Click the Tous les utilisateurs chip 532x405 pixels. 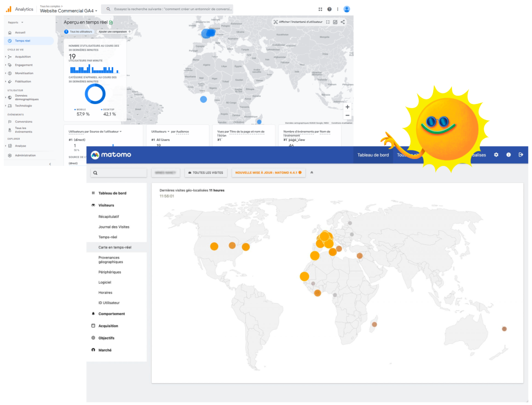coord(78,32)
